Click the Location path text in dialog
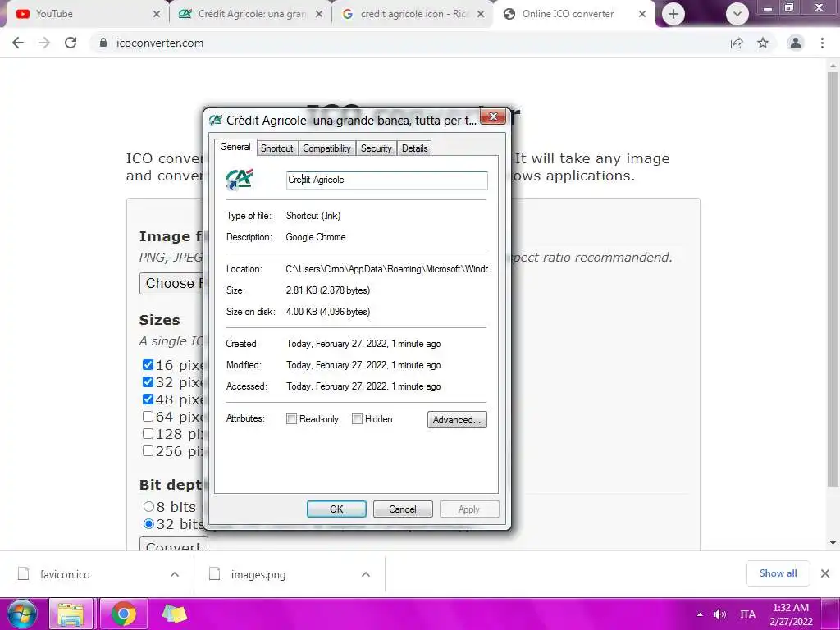This screenshot has width=840, height=630. tap(387, 269)
